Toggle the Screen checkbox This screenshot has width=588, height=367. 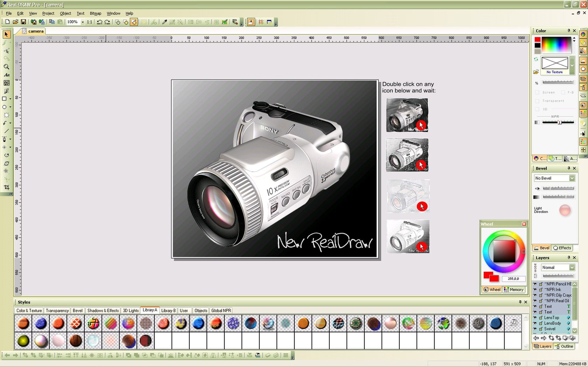click(537, 92)
